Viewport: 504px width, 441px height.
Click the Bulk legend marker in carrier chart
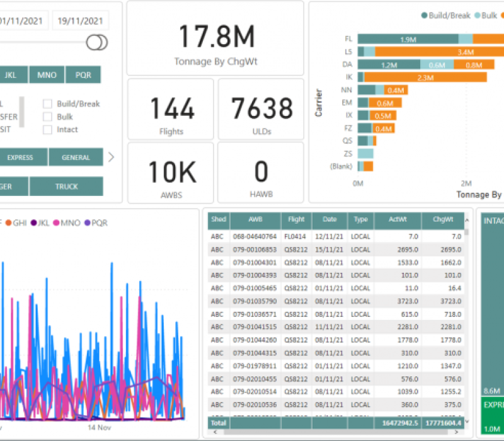point(477,15)
